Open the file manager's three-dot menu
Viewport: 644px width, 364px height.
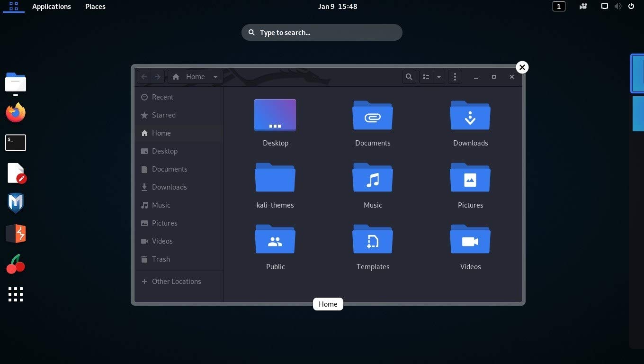click(455, 77)
